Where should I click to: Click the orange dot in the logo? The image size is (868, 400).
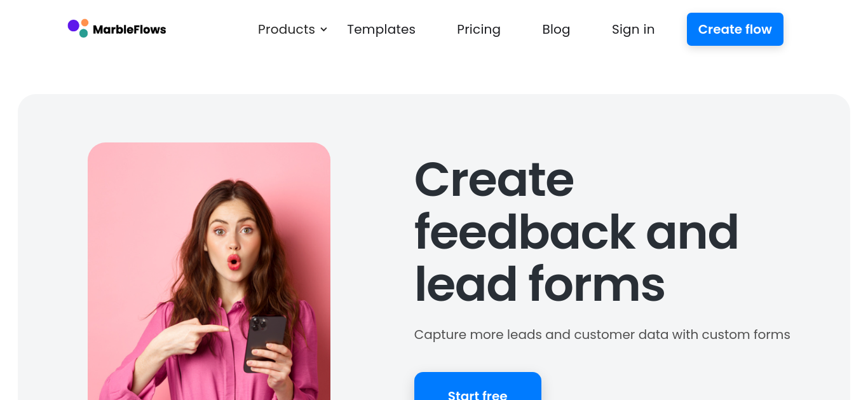tap(85, 23)
